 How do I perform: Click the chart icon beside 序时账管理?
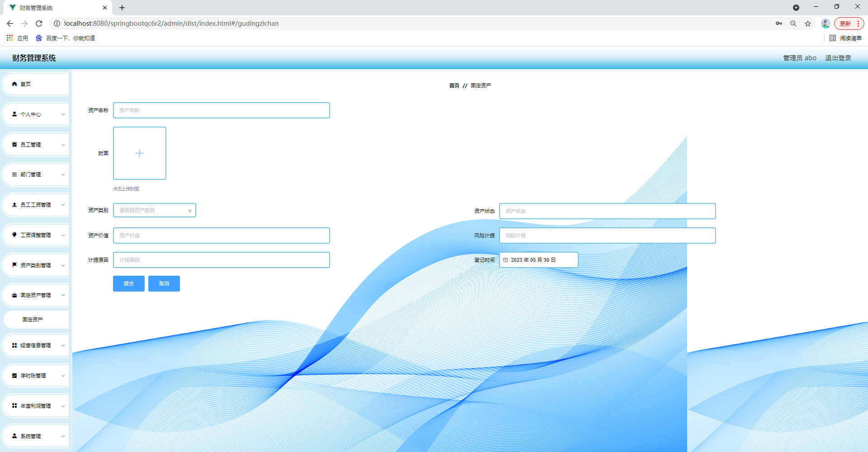click(14, 376)
